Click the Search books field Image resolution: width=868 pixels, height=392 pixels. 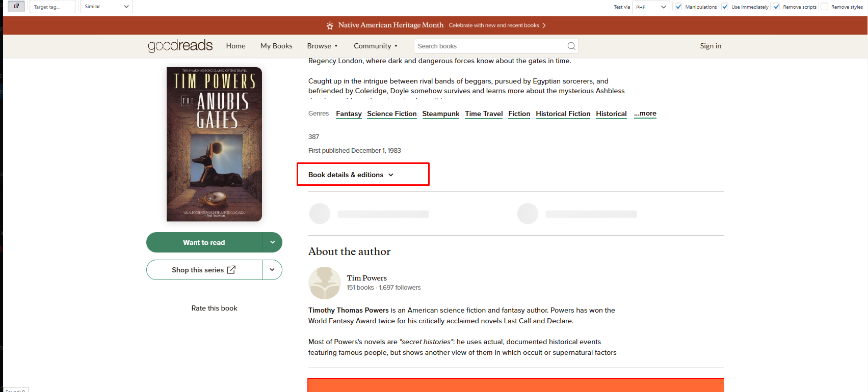click(x=496, y=46)
